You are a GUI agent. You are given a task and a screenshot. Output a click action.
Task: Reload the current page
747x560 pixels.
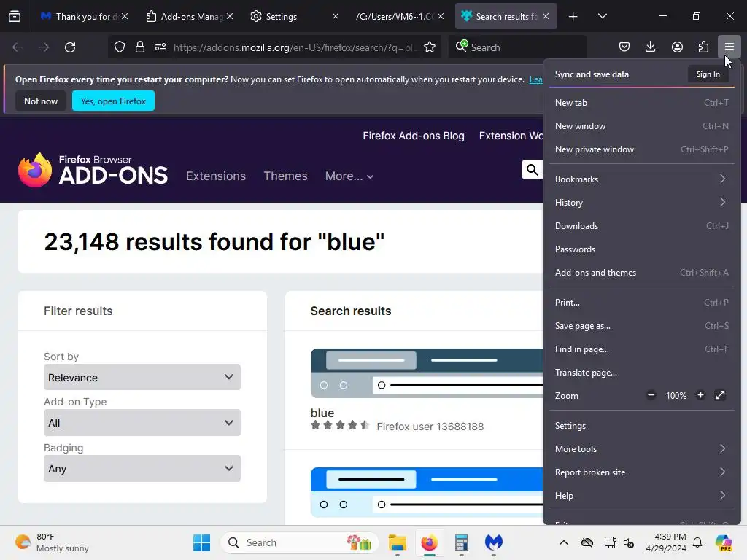tap(70, 47)
